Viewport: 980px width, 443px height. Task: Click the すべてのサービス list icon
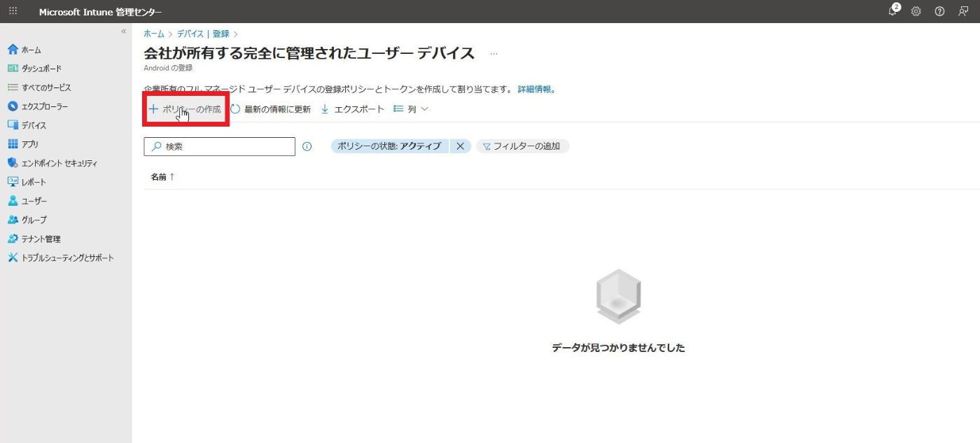[x=13, y=87]
